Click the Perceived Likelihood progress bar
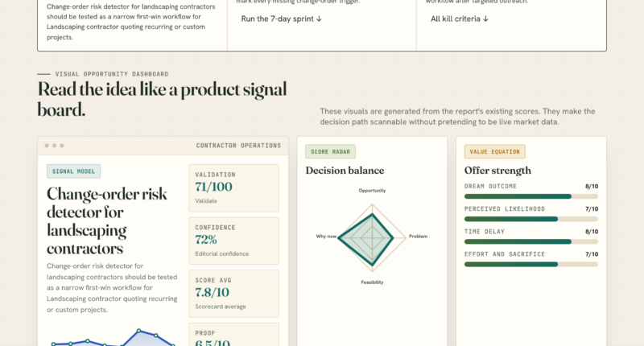 531,219
